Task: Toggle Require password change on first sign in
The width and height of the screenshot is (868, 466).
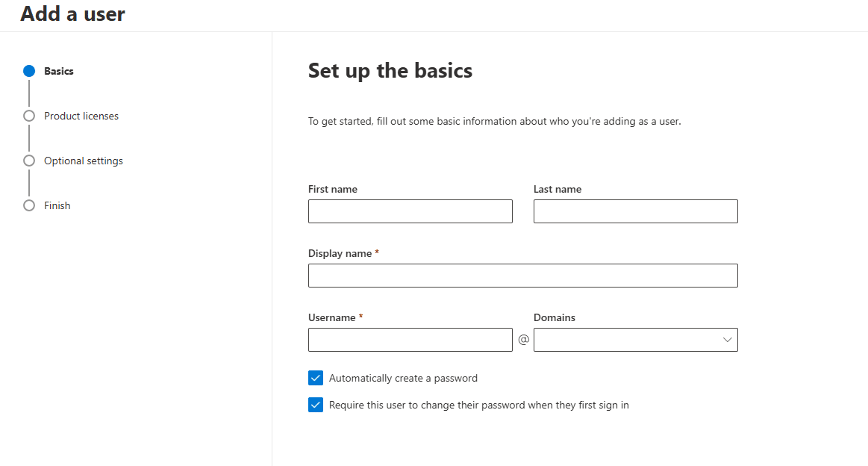Action: (316, 405)
